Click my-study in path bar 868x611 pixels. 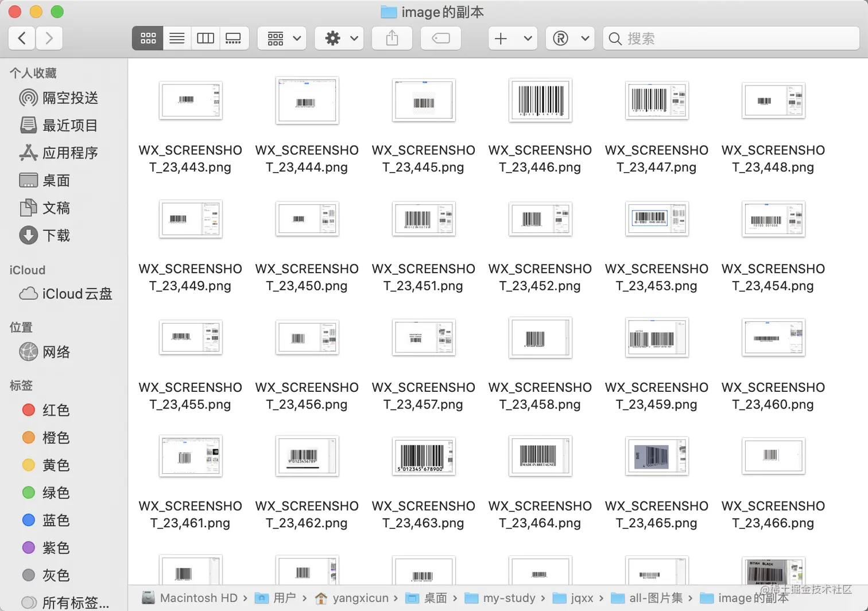[499, 598]
